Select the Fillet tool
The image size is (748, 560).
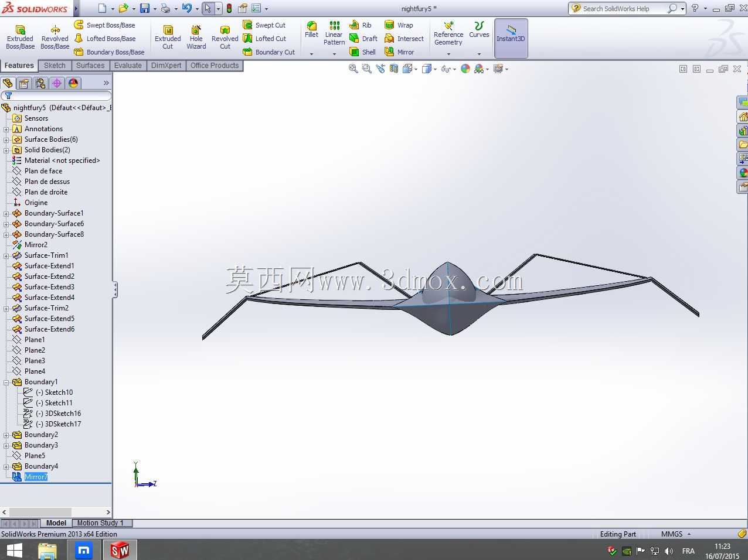311,29
